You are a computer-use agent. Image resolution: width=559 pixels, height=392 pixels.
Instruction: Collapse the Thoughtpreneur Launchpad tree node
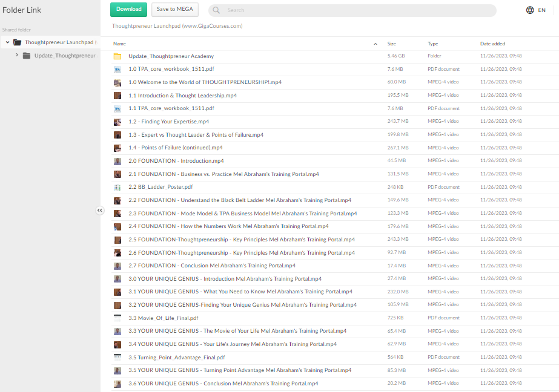click(7, 42)
